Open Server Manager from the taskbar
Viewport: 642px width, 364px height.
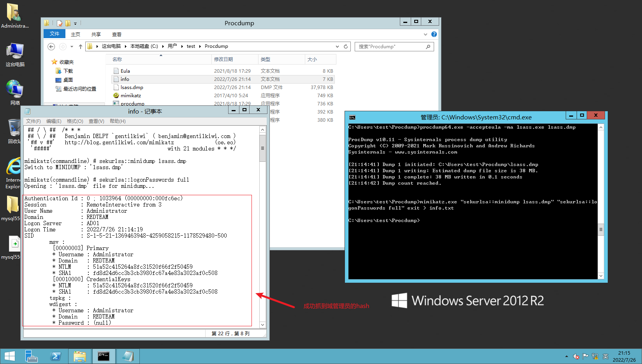tap(31, 356)
